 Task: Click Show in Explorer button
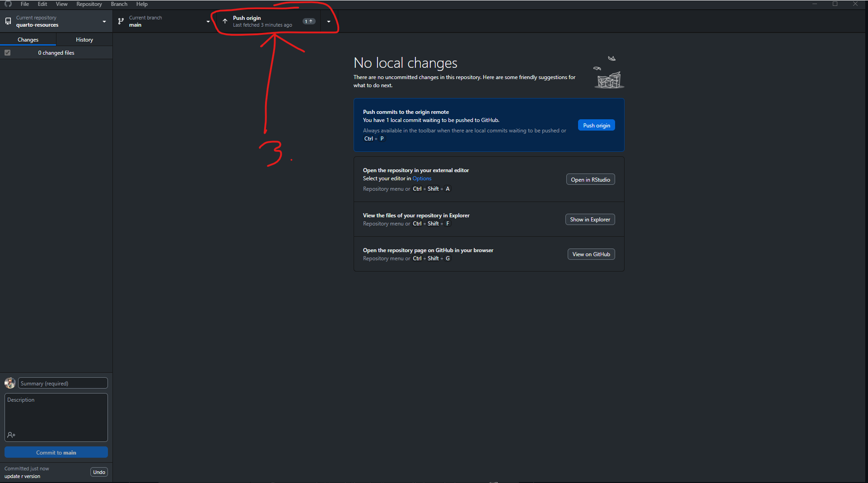click(x=590, y=220)
